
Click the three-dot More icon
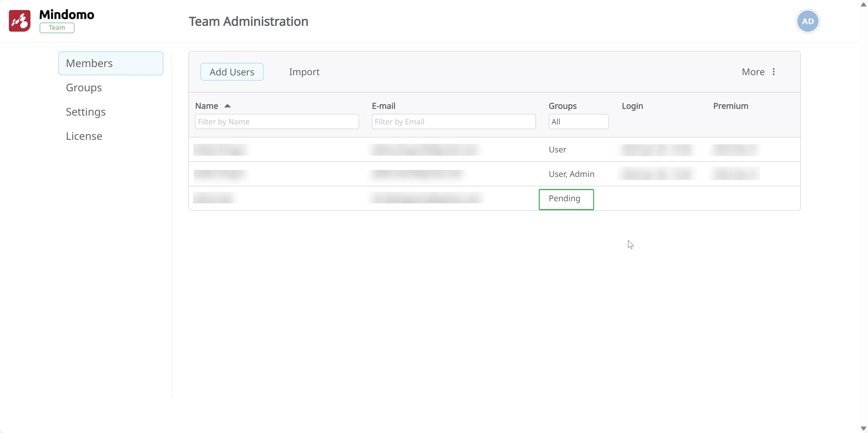pos(774,72)
